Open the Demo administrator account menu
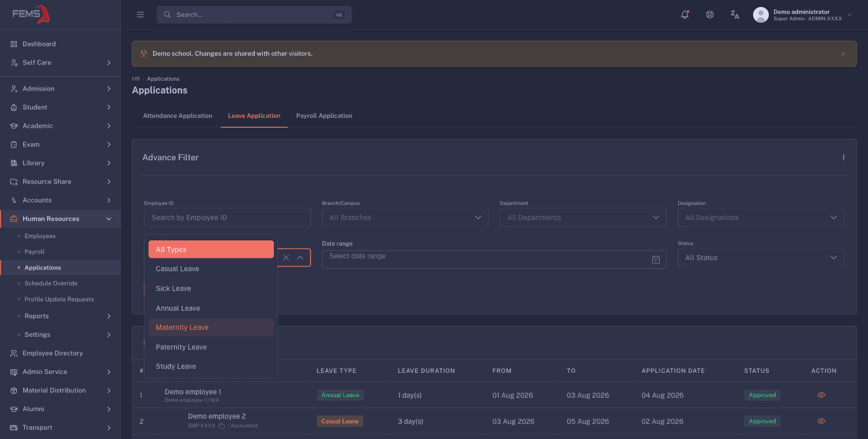868x439 pixels. [x=803, y=15]
